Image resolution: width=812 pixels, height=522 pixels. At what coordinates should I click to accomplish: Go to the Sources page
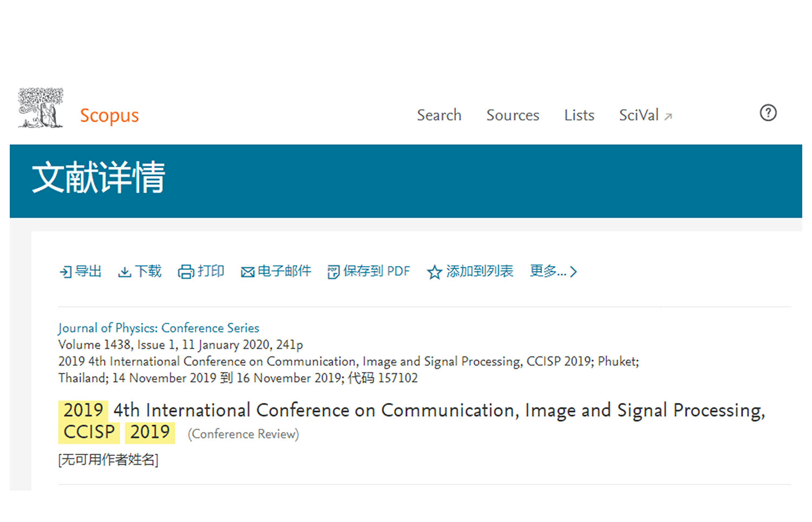[x=513, y=115]
